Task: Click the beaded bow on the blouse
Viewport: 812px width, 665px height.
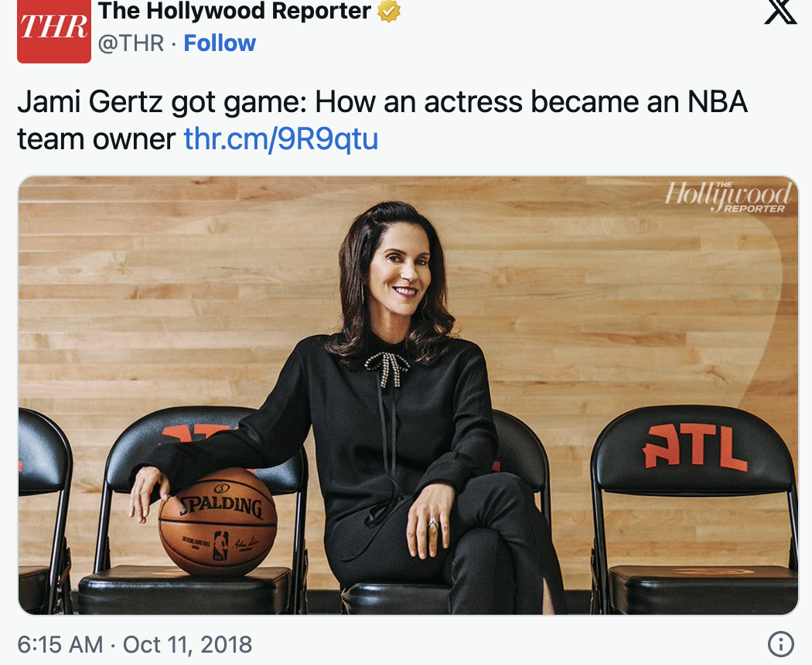Action: pyautogui.click(x=389, y=368)
